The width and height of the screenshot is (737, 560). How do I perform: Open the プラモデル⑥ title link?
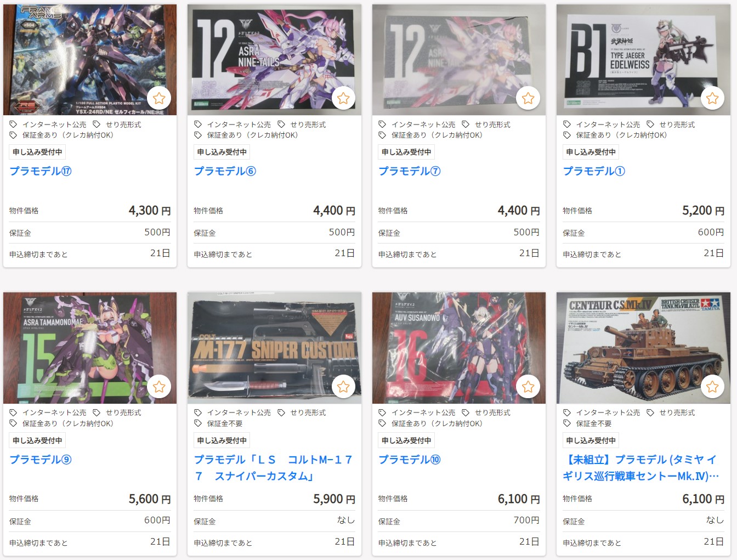click(x=225, y=171)
